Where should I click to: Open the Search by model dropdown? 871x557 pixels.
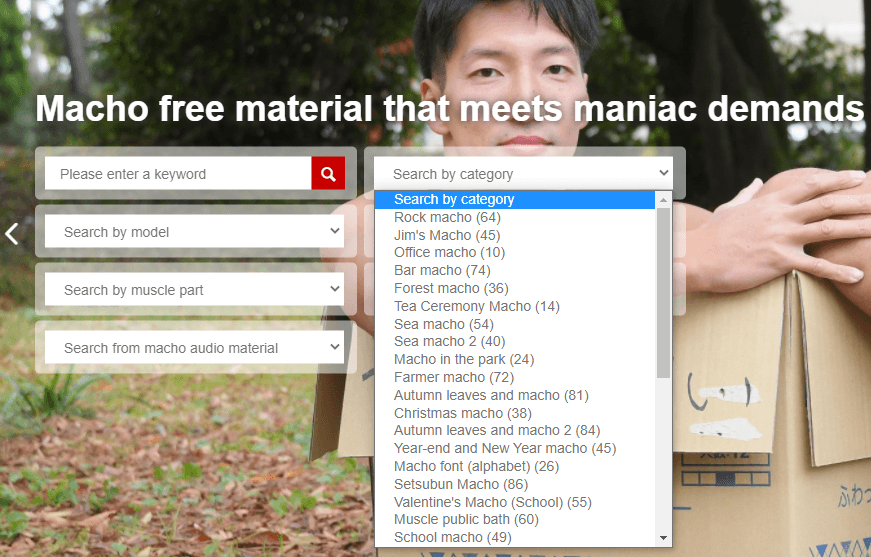pyautogui.click(x=194, y=232)
